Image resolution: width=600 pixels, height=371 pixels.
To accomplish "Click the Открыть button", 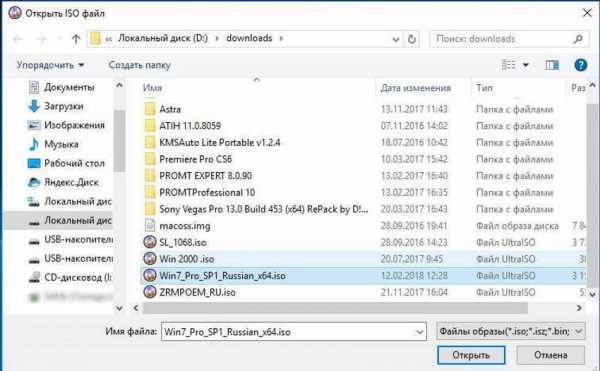I will pos(471,355).
